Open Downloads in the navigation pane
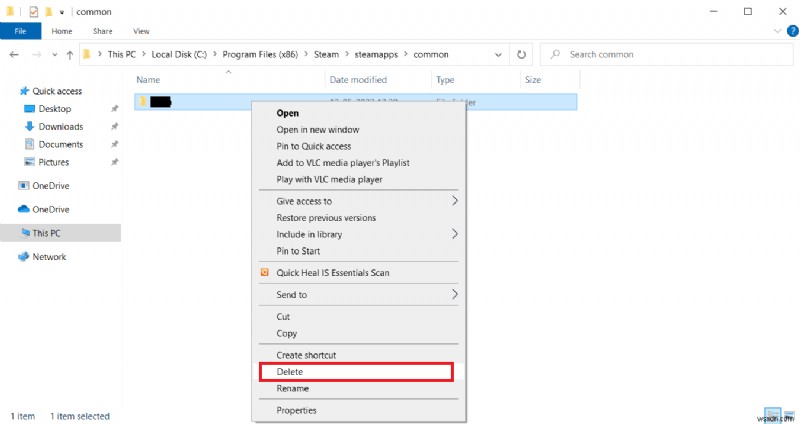800x424 pixels. [x=61, y=127]
